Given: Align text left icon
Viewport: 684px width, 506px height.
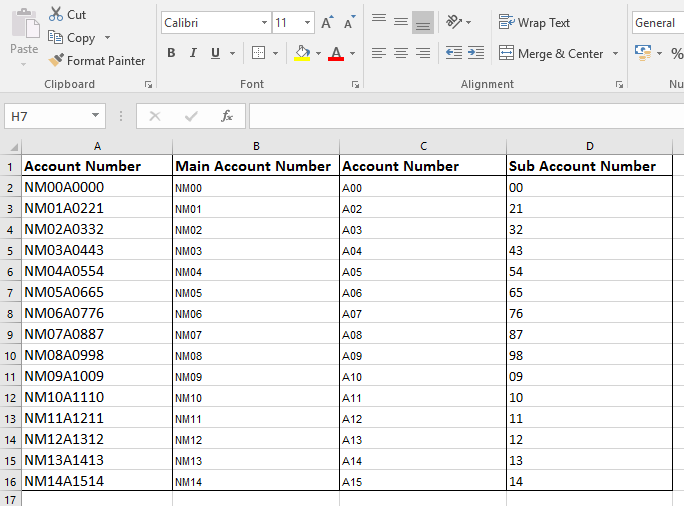Looking at the screenshot, I should click(x=379, y=53).
